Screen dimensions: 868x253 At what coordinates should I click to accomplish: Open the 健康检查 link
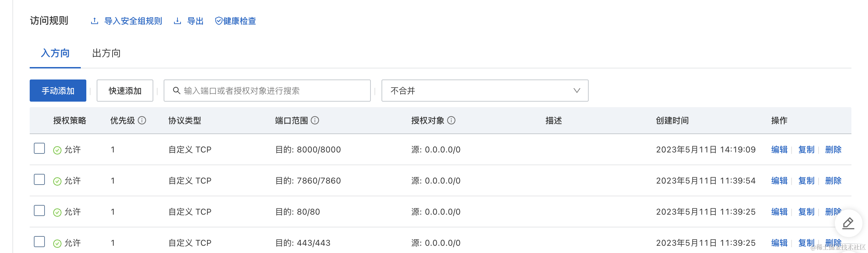[x=240, y=21]
